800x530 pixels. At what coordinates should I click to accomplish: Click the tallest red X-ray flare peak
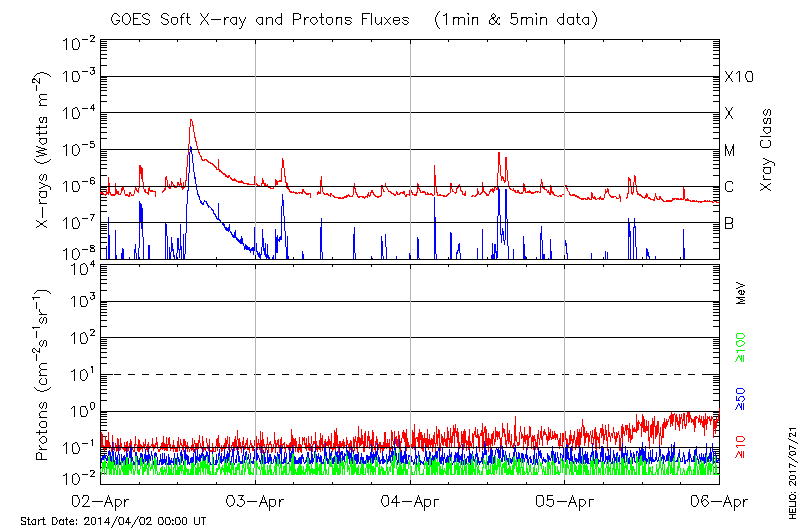[190, 121]
